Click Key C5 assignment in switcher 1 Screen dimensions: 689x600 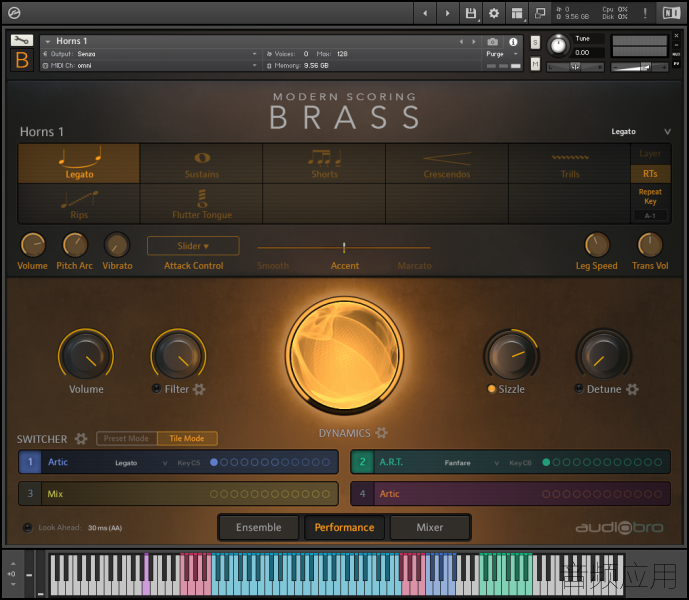click(x=189, y=463)
